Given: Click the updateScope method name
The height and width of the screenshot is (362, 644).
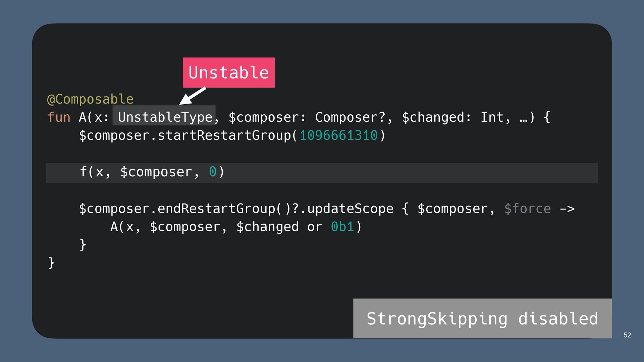Looking at the screenshot, I should 350,208.
